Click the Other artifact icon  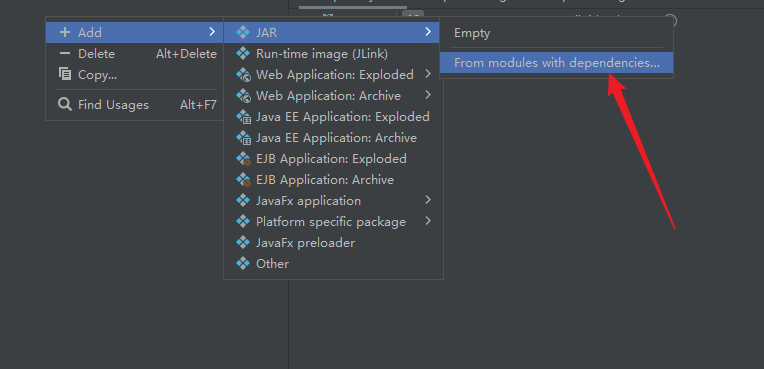(243, 263)
